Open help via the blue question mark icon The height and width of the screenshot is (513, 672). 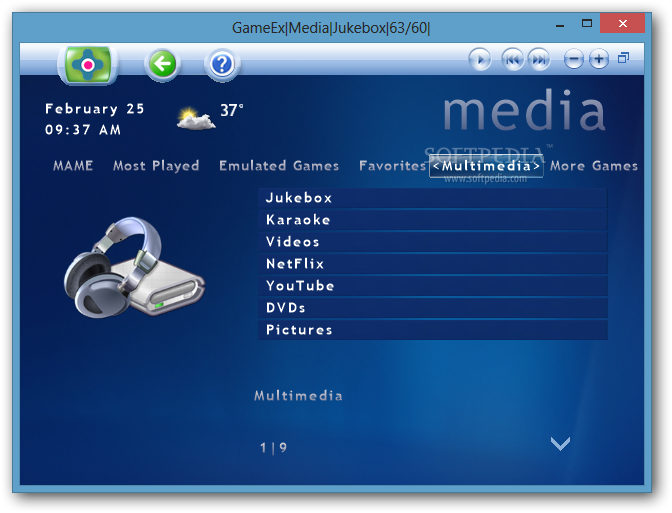[x=222, y=65]
